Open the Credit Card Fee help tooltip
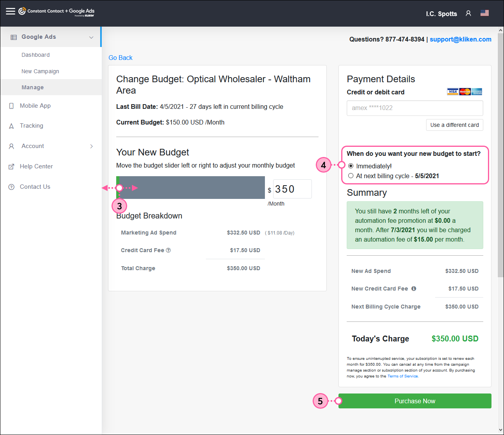The width and height of the screenshot is (504, 435). 168,250
